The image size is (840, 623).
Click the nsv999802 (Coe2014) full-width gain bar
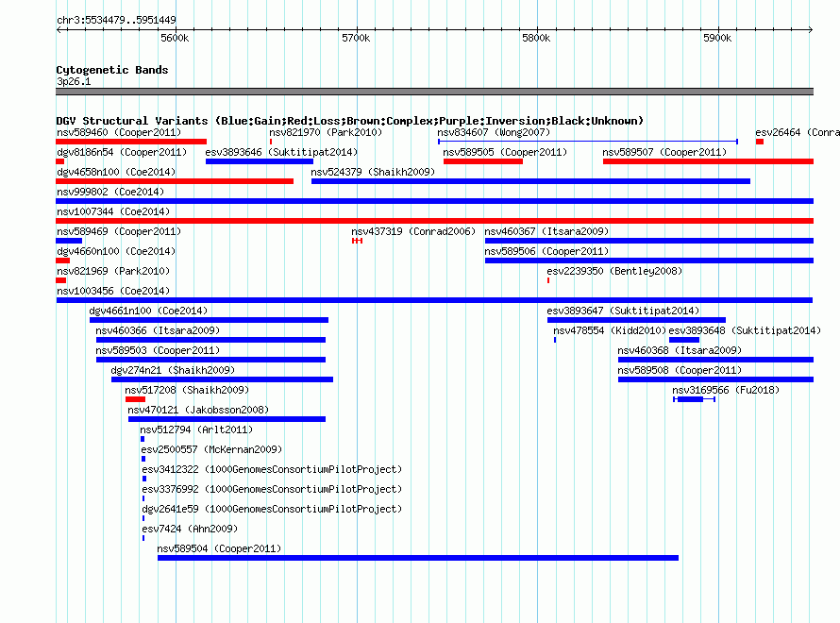tap(434, 201)
